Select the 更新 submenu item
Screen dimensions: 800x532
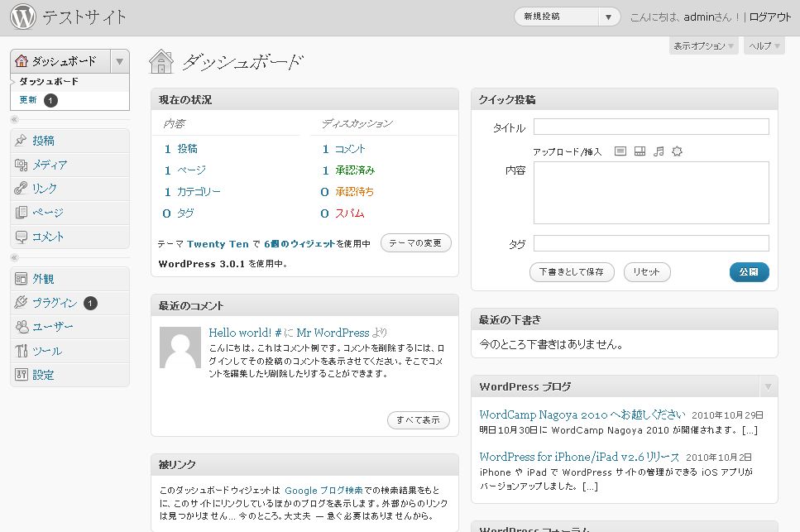click(x=28, y=100)
